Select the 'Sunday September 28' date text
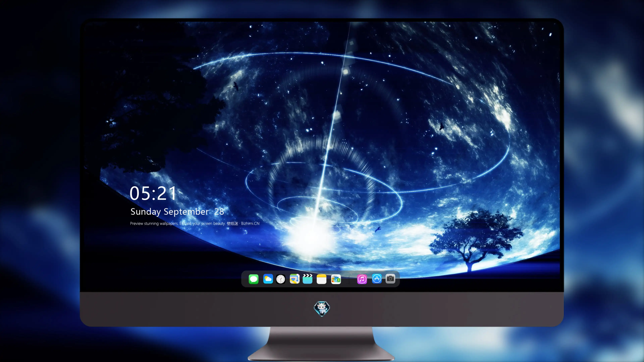Image resolution: width=644 pixels, height=362 pixels. [177, 212]
